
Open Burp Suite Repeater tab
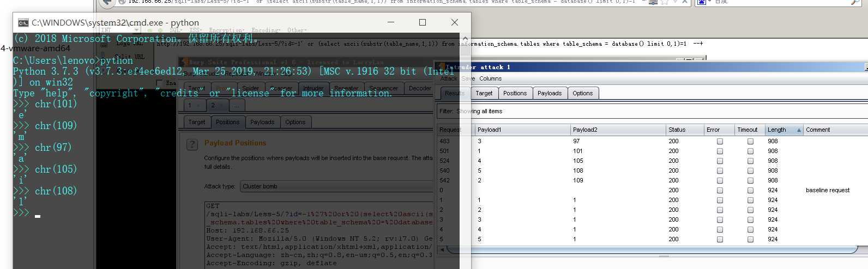point(346,88)
